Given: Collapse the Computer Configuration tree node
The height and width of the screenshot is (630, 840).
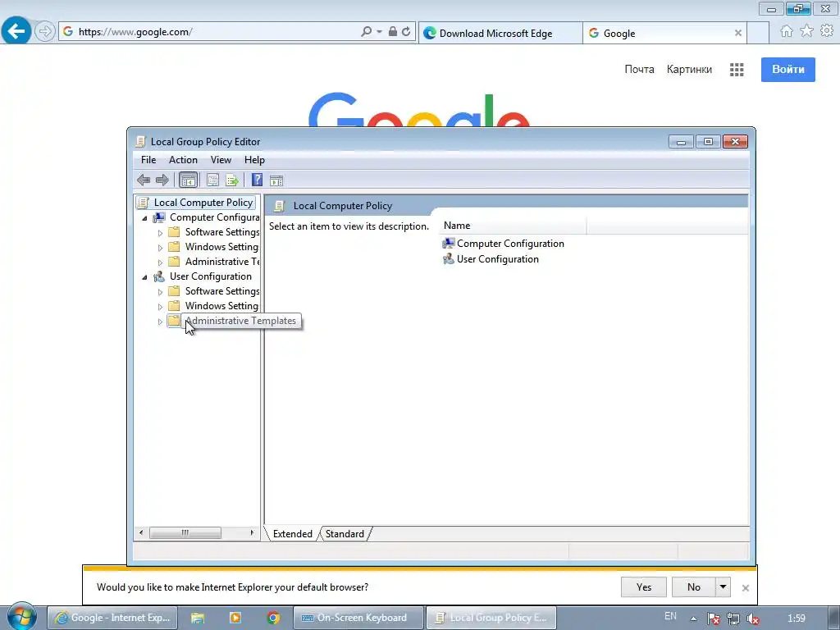Looking at the screenshot, I should coord(144,218).
